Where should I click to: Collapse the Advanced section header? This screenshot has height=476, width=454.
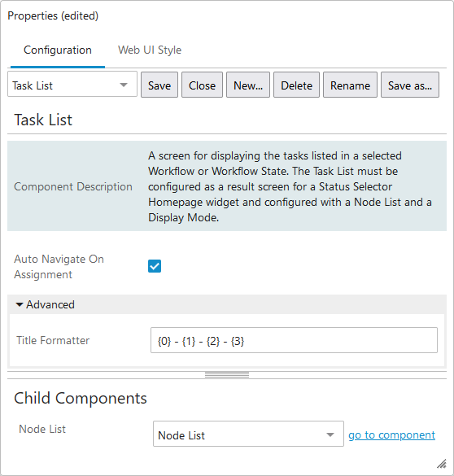pos(227,304)
